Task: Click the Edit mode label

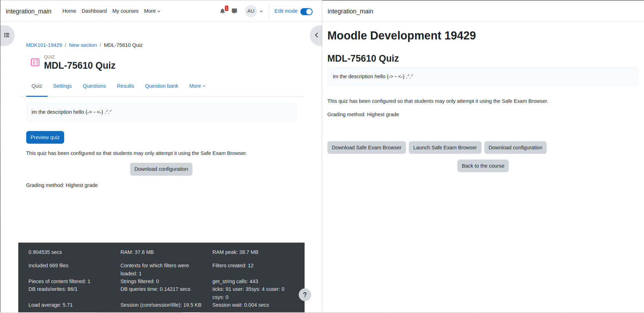Action: pos(286,11)
